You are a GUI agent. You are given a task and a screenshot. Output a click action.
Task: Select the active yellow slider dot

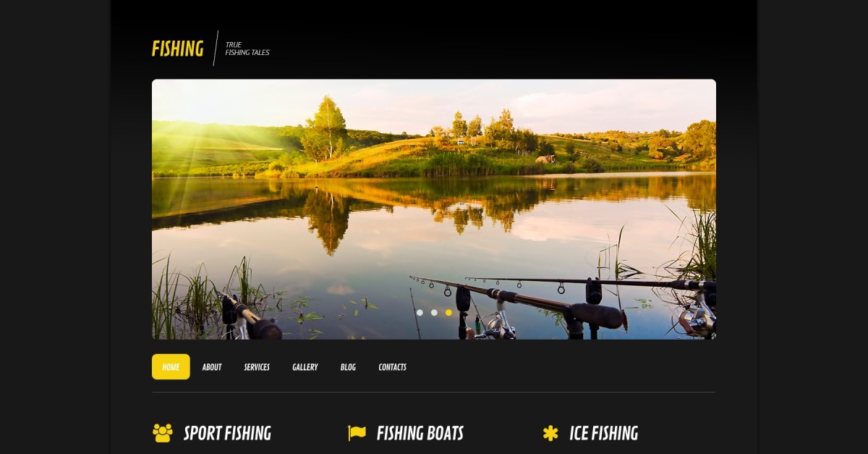[448, 313]
